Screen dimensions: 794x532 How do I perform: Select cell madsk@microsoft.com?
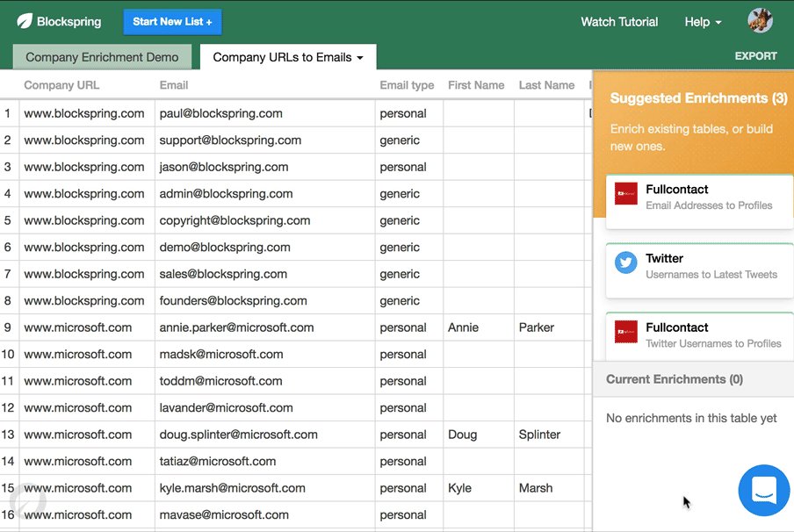click(265, 355)
